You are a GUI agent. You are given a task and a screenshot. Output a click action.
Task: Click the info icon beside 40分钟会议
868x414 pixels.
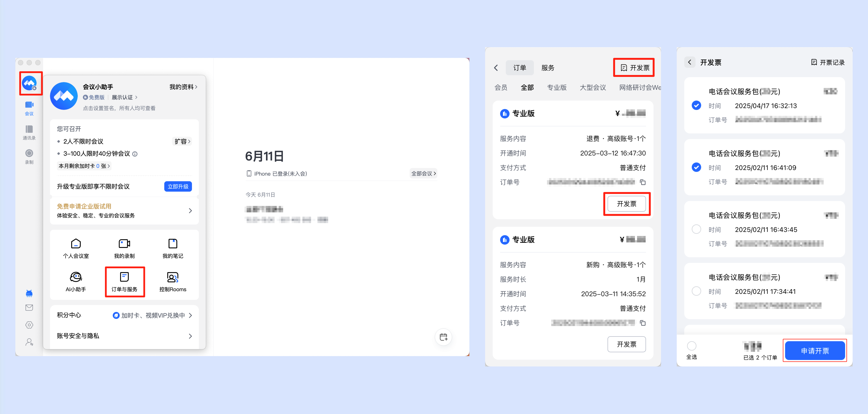click(x=135, y=154)
